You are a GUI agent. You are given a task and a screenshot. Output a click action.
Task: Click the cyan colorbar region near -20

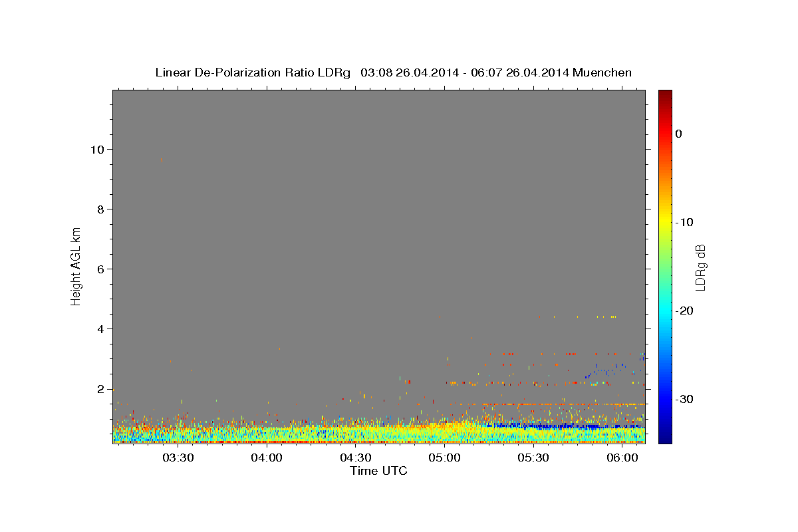pos(665,311)
